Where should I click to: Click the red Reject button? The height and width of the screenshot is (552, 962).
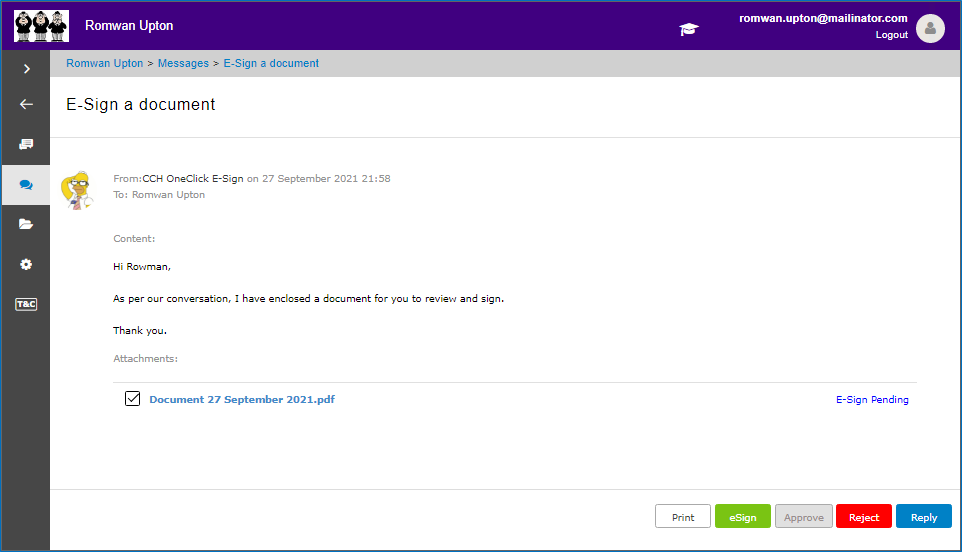863,516
